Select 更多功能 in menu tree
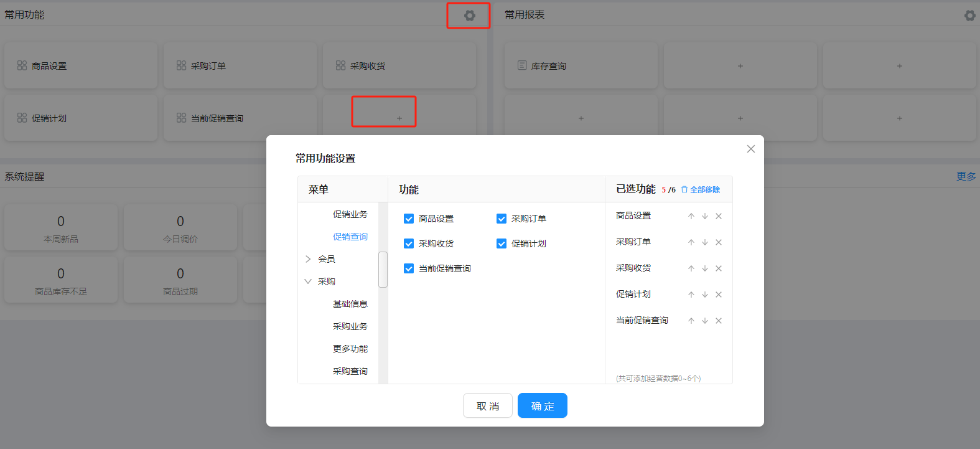The height and width of the screenshot is (449, 980). [350, 349]
